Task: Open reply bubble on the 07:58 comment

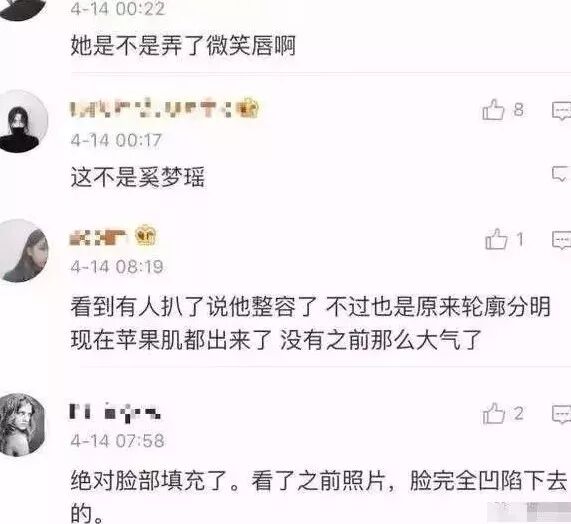Action: [562, 414]
